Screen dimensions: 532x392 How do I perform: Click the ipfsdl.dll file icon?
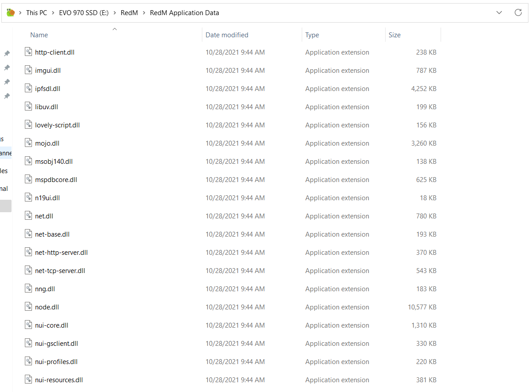28,88
